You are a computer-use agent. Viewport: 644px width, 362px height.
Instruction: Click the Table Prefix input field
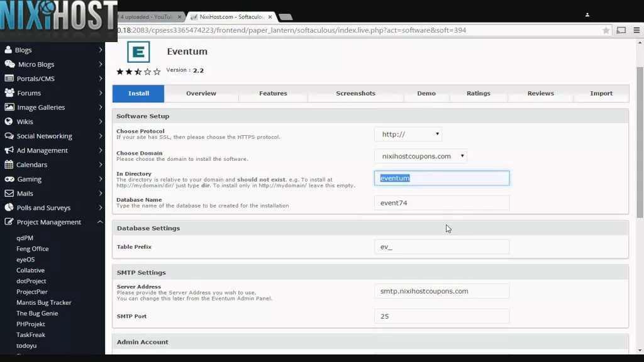click(441, 246)
